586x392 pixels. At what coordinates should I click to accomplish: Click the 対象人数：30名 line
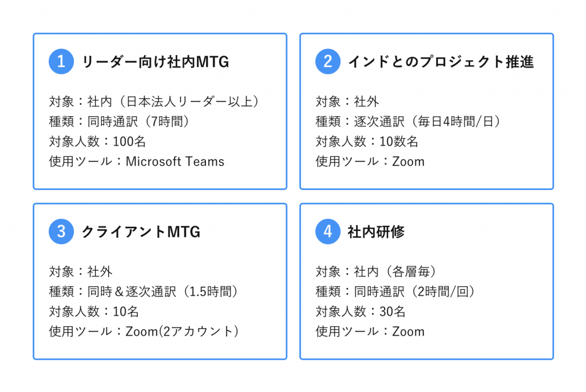tap(361, 312)
